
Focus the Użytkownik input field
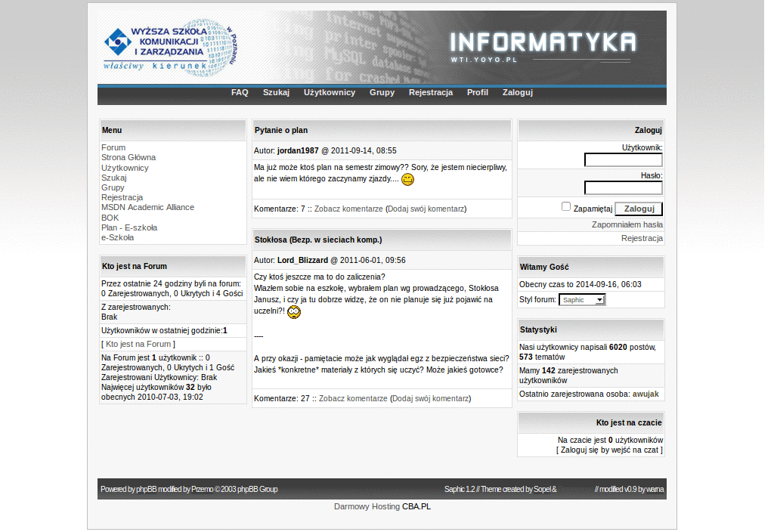click(x=624, y=160)
